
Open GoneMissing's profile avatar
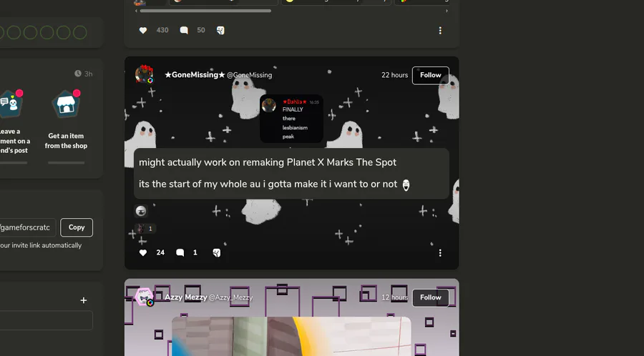[144, 74]
